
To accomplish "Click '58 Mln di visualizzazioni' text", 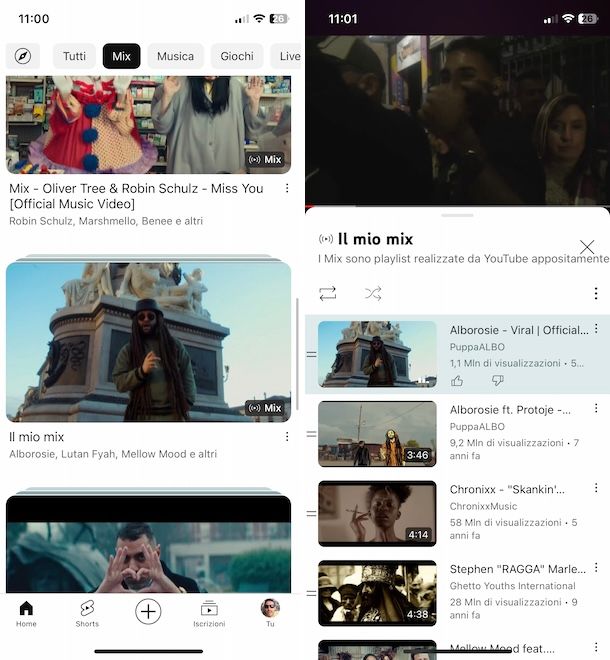I will [505, 522].
